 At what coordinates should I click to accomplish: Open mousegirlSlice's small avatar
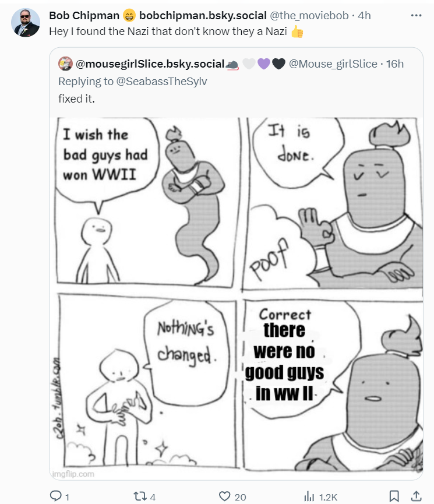point(65,64)
